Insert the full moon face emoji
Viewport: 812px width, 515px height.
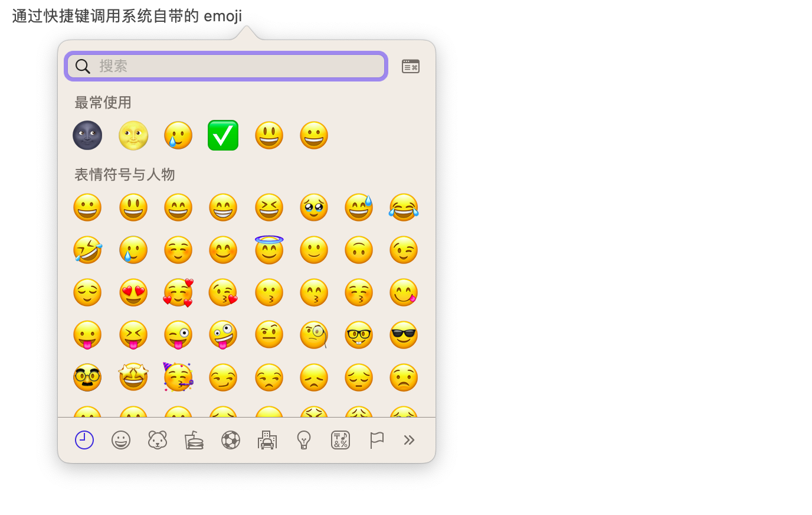[x=133, y=135]
